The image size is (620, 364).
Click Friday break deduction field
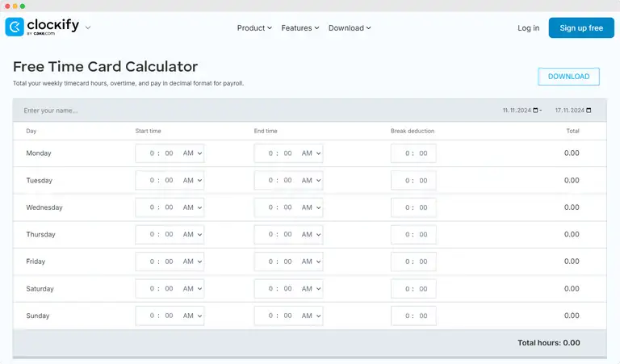(413, 261)
